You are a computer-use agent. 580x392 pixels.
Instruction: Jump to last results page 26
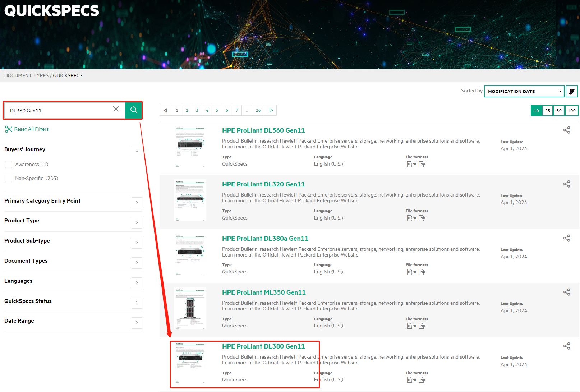(258, 110)
